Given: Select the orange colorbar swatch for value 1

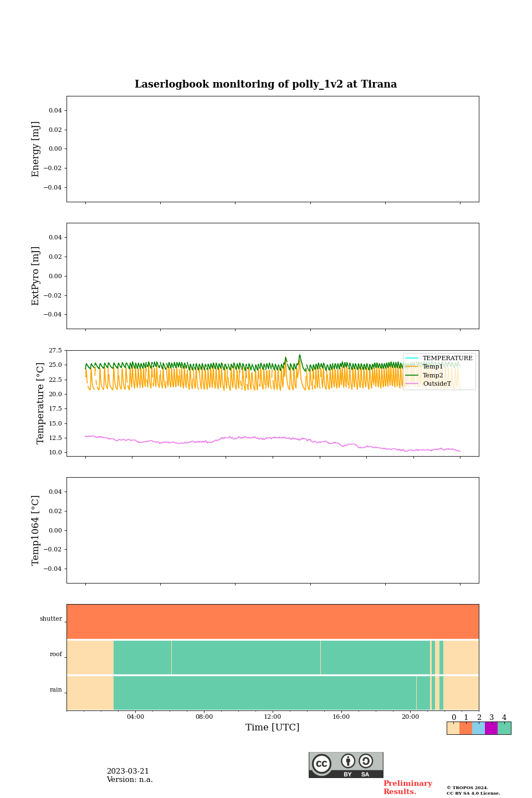Looking at the screenshot, I should click(x=465, y=728).
